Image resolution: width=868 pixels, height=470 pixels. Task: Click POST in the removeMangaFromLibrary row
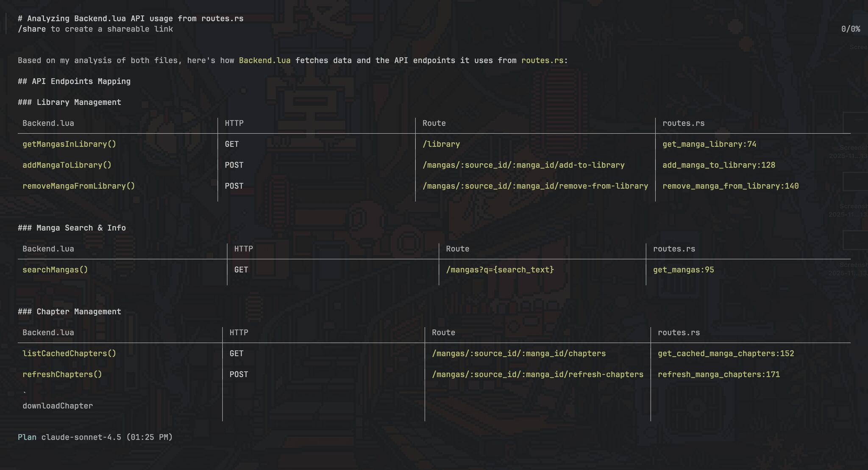coord(234,186)
